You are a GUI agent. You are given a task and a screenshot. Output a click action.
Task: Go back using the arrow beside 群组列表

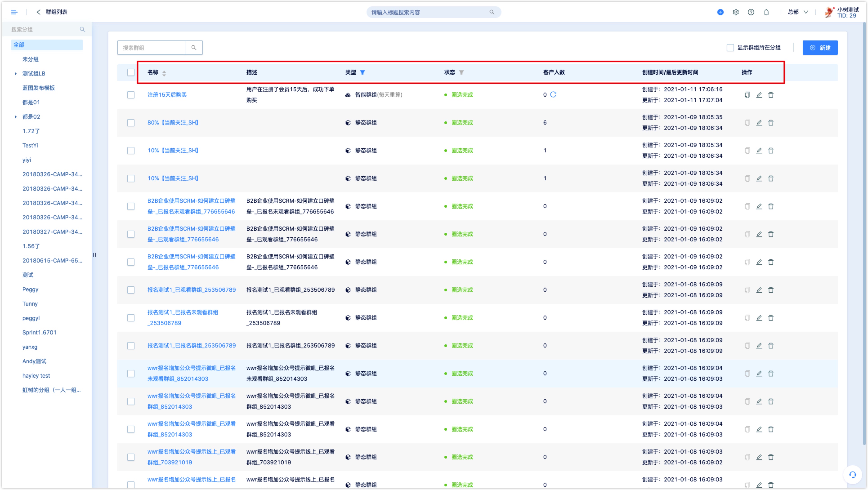38,12
